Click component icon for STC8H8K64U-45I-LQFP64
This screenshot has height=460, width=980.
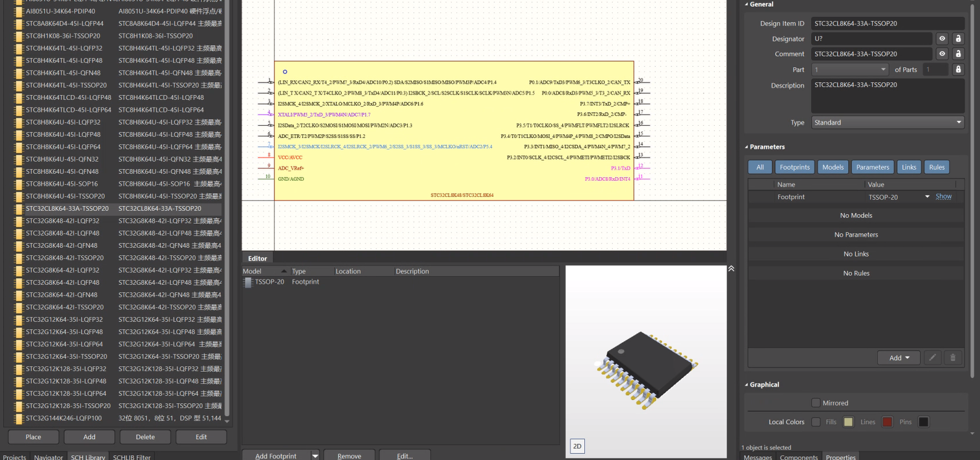tap(18, 147)
